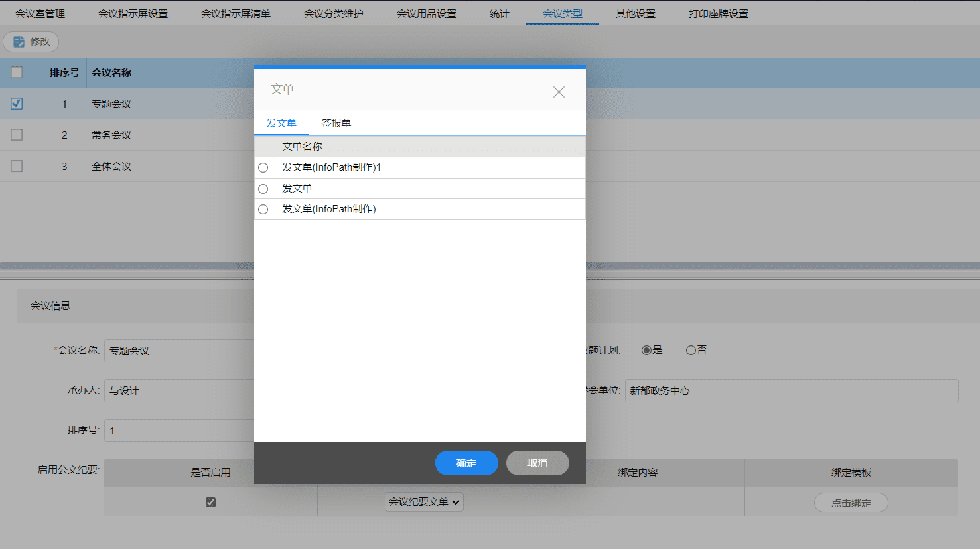
Task: Click the 是否启用 column header
Action: coord(211,473)
